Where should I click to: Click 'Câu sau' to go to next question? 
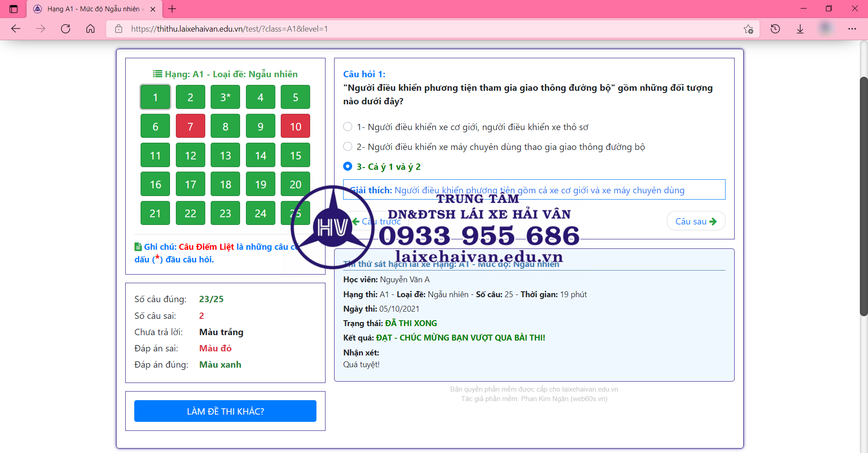[696, 221]
